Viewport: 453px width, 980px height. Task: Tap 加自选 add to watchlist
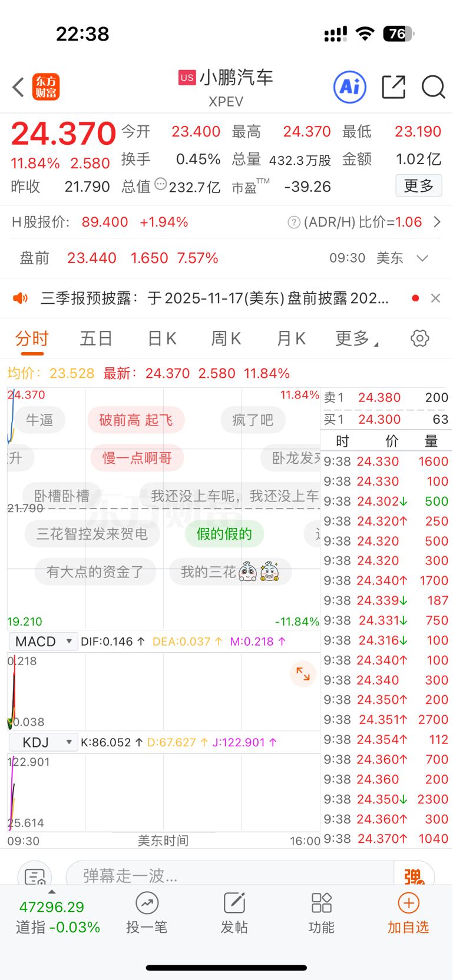click(x=408, y=913)
